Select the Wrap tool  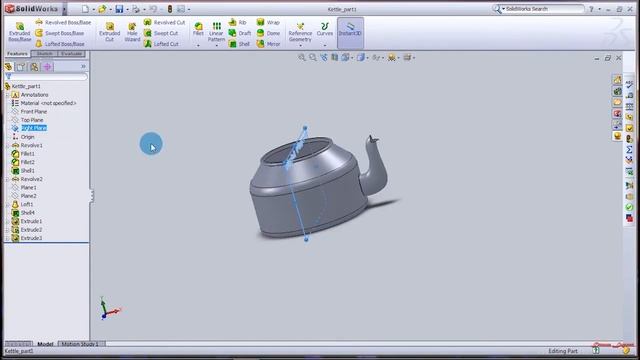pos(268,22)
